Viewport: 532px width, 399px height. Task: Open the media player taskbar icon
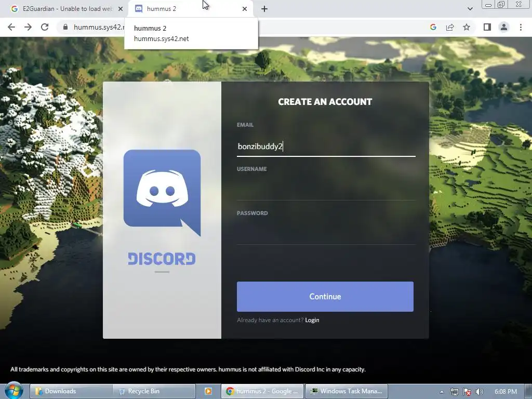208,391
